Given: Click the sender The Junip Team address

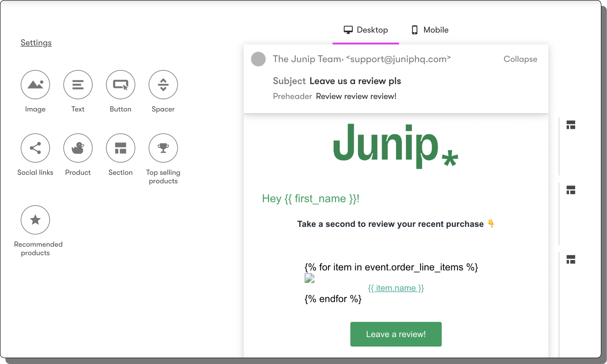Looking at the screenshot, I should coord(362,59).
